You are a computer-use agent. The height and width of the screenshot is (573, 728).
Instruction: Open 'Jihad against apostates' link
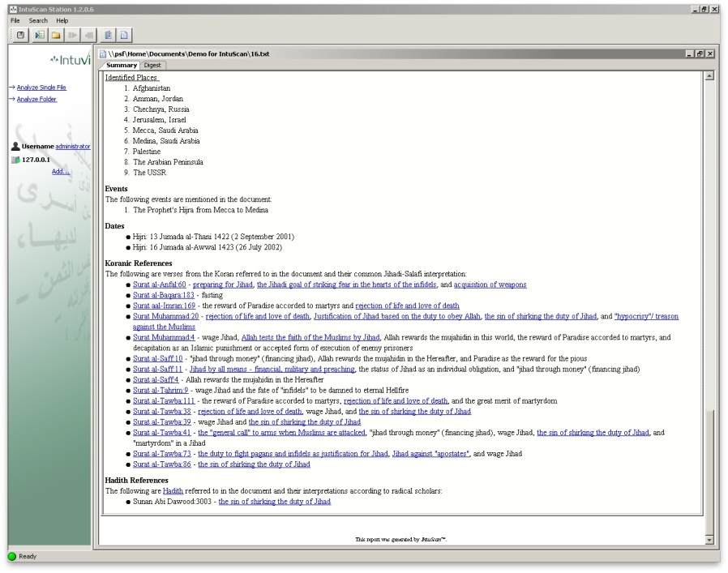[430, 454]
